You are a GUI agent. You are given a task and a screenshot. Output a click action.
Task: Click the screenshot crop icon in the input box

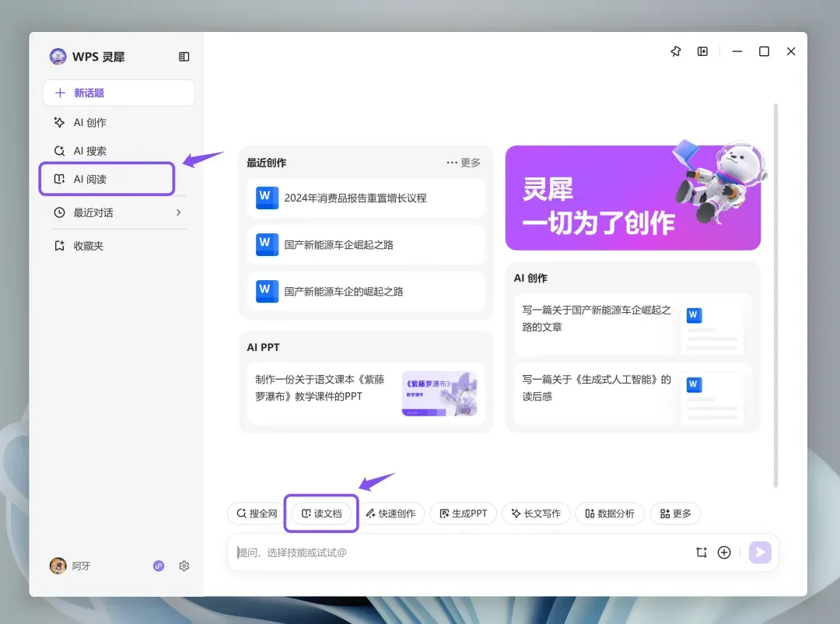[702, 552]
